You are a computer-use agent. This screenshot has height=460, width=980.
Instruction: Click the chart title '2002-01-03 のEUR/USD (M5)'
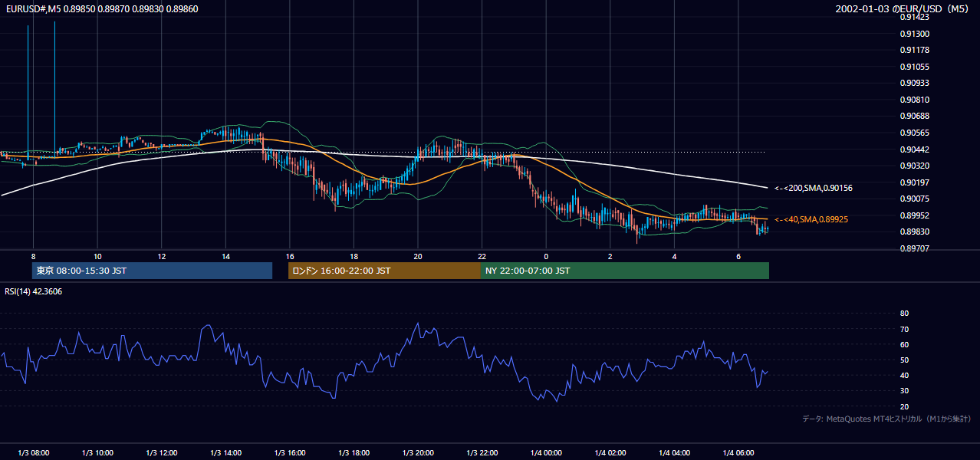903,8
